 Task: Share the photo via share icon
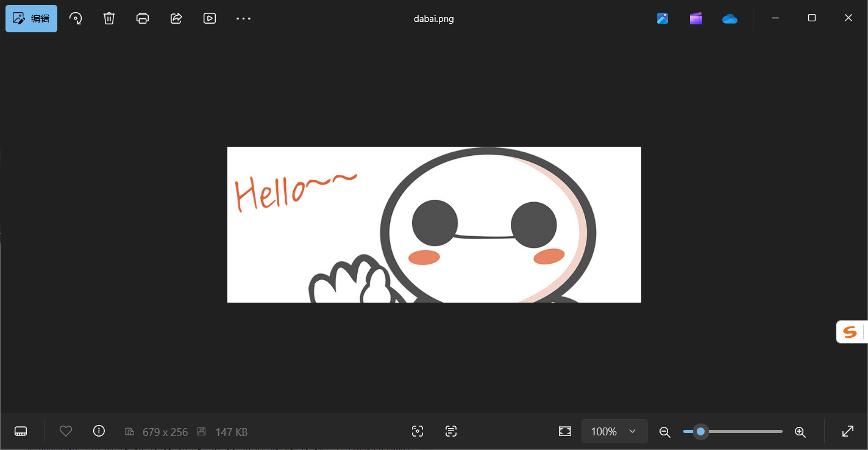(x=176, y=18)
